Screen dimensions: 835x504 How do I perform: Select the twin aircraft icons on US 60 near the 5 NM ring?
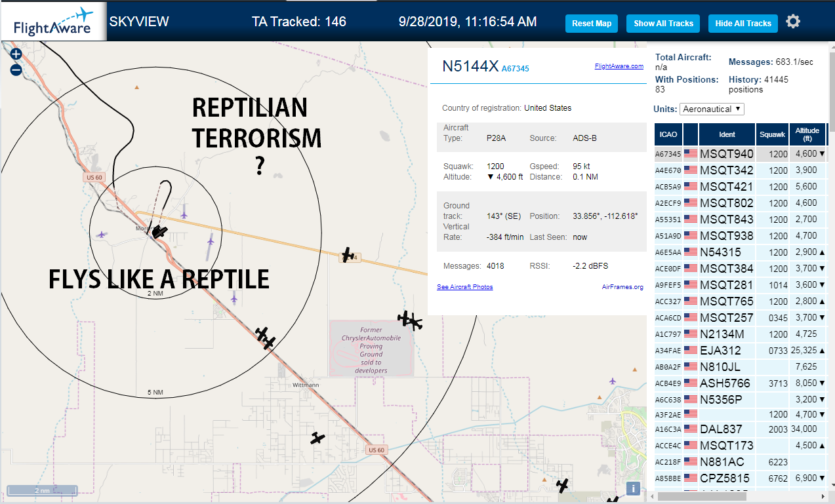[265, 338]
